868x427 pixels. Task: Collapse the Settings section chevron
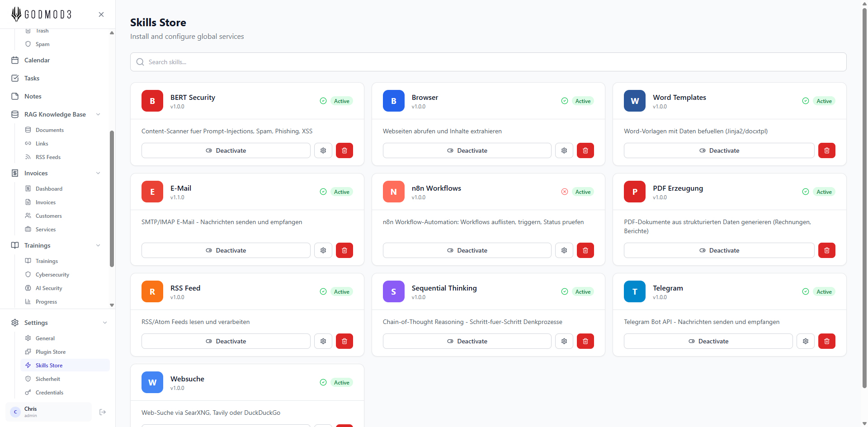105,323
